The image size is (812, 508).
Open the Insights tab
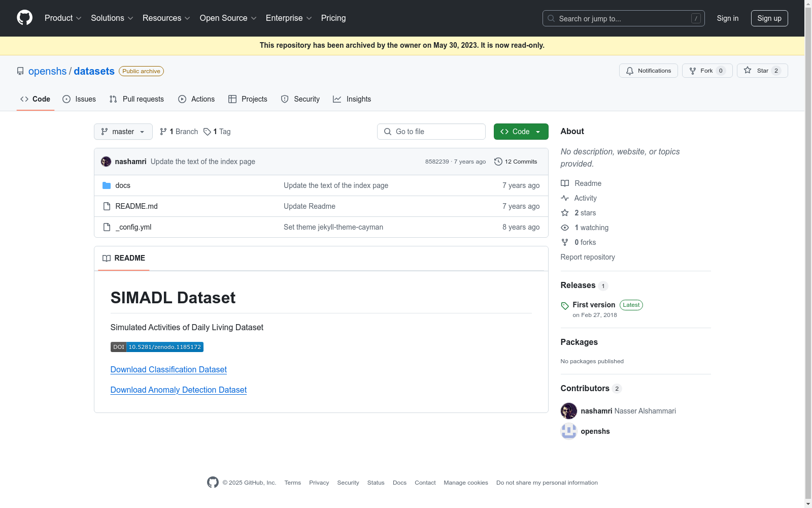click(352, 99)
